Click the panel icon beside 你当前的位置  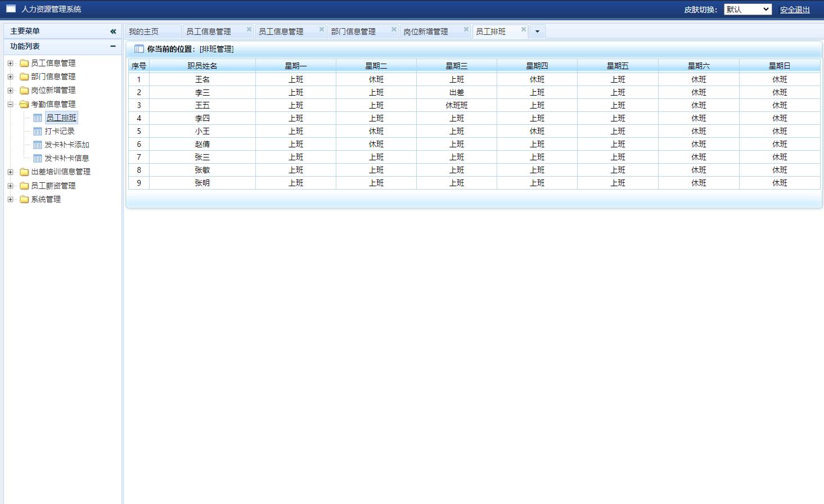pyautogui.click(x=139, y=49)
